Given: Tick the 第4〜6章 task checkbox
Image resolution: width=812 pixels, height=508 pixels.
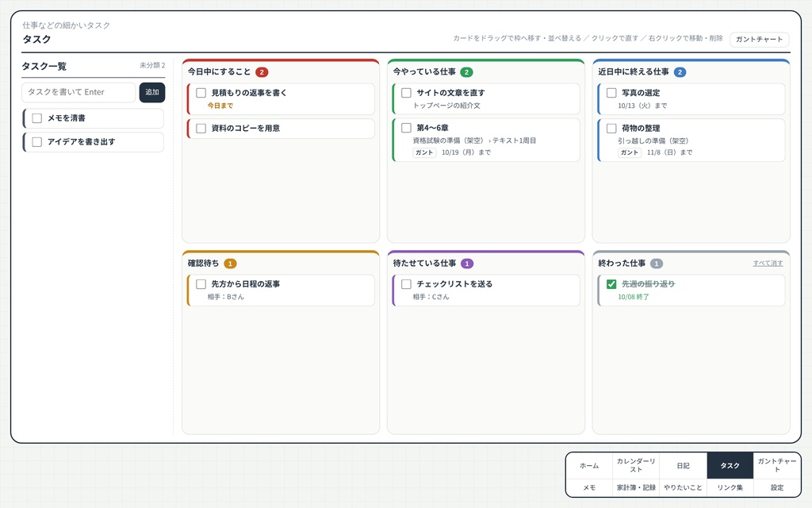Looking at the screenshot, I should pos(407,128).
